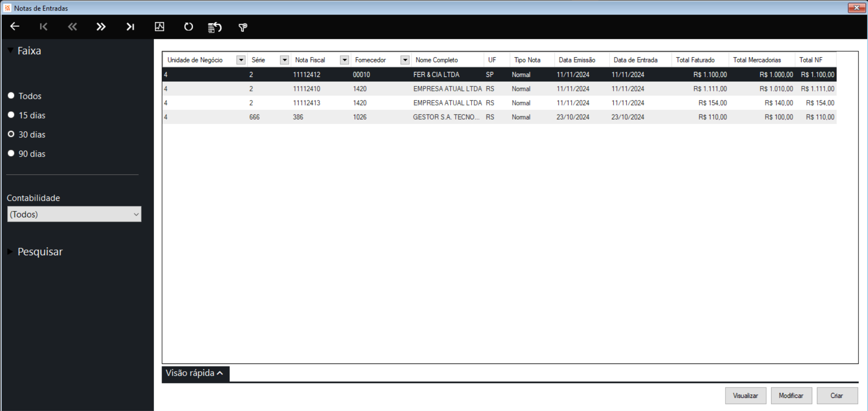This screenshot has height=411, width=868.
Task: Click EMPRESA ATUAL LTDA in the 11112410 row
Action: (448, 89)
